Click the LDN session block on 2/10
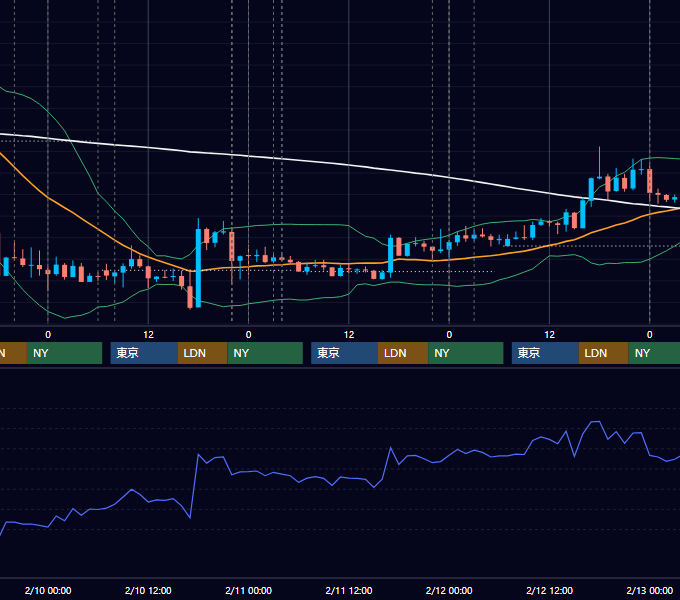 tap(203, 353)
